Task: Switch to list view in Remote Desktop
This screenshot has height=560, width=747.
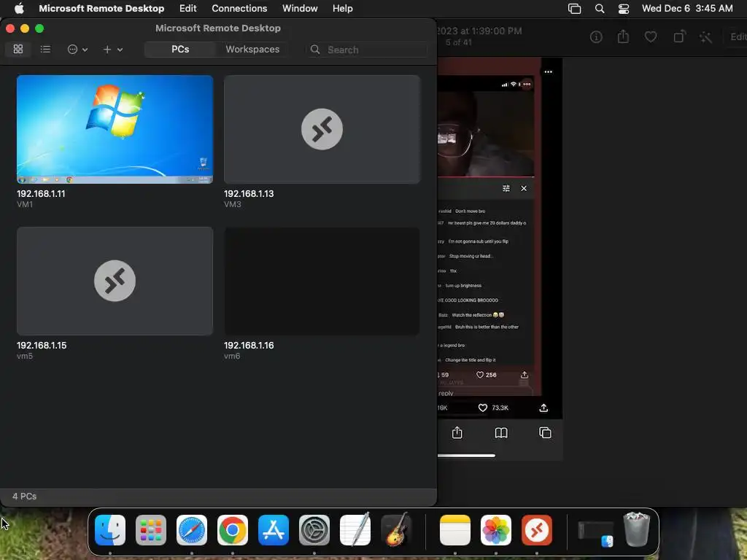Action: click(x=45, y=49)
